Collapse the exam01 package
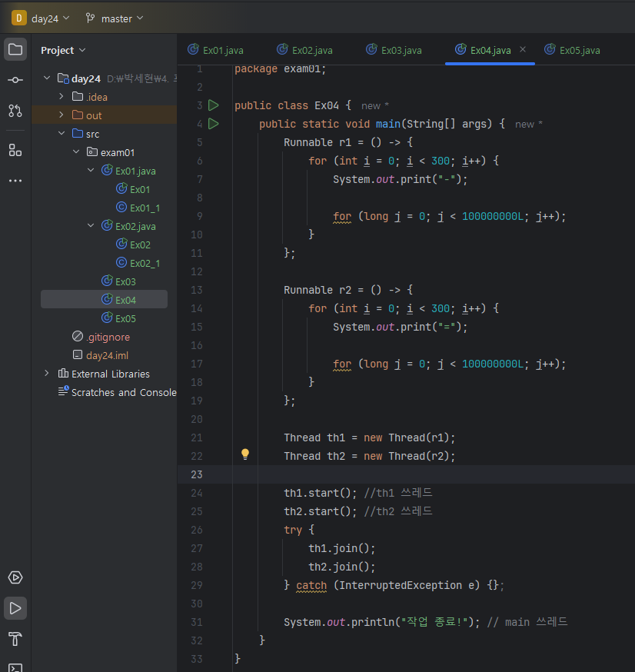This screenshot has height=672, width=635. (76, 151)
